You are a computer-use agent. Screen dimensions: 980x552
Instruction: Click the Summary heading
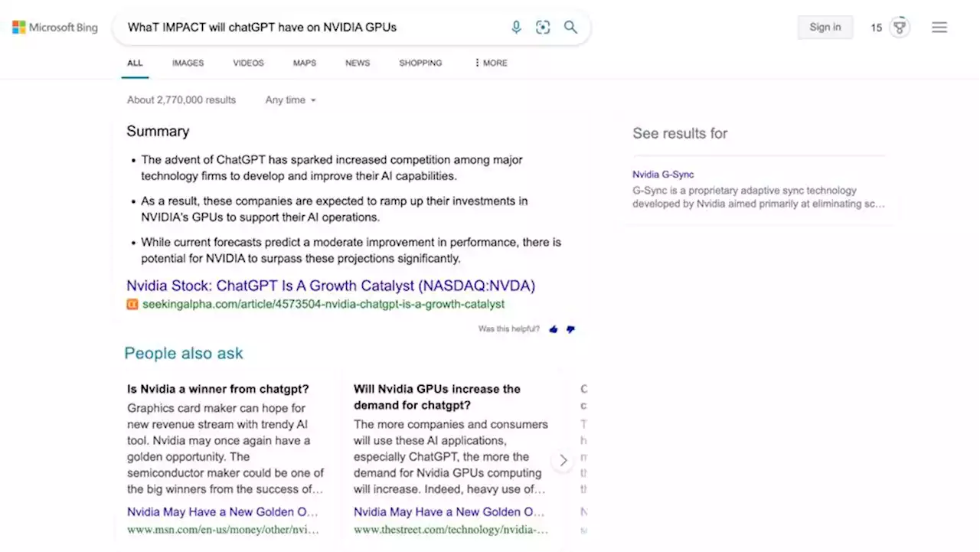pos(158,131)
